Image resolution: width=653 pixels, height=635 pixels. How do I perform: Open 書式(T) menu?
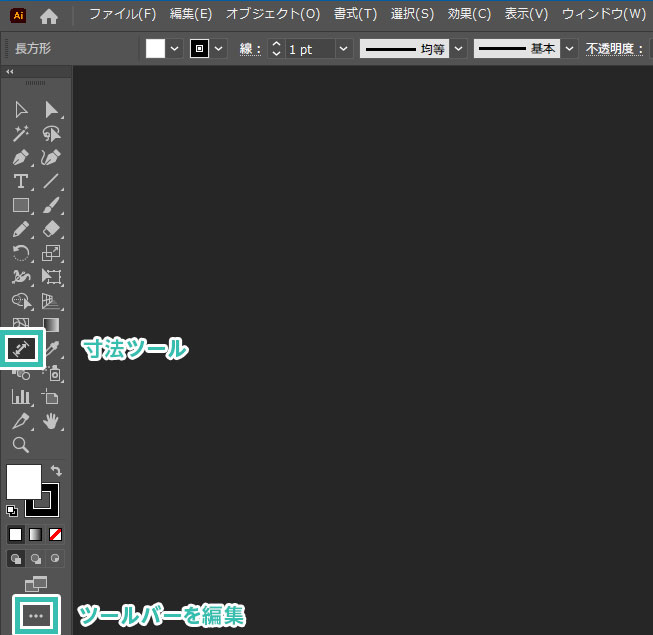(355, 15)
